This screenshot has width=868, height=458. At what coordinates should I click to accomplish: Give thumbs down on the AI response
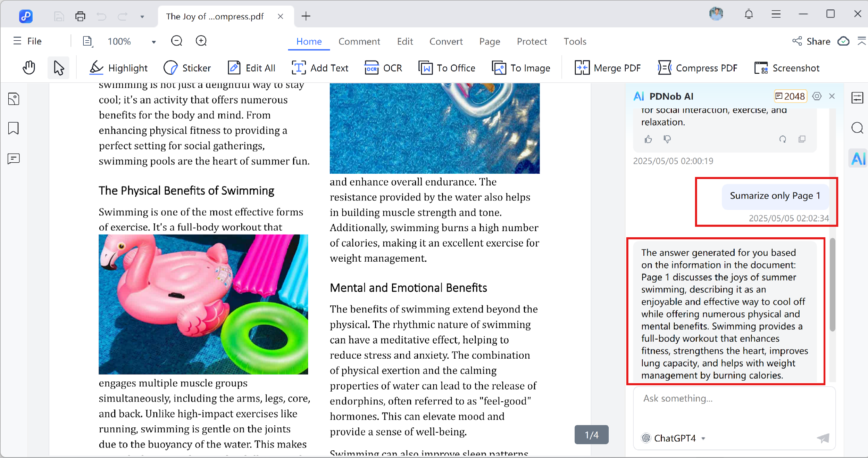667,139
